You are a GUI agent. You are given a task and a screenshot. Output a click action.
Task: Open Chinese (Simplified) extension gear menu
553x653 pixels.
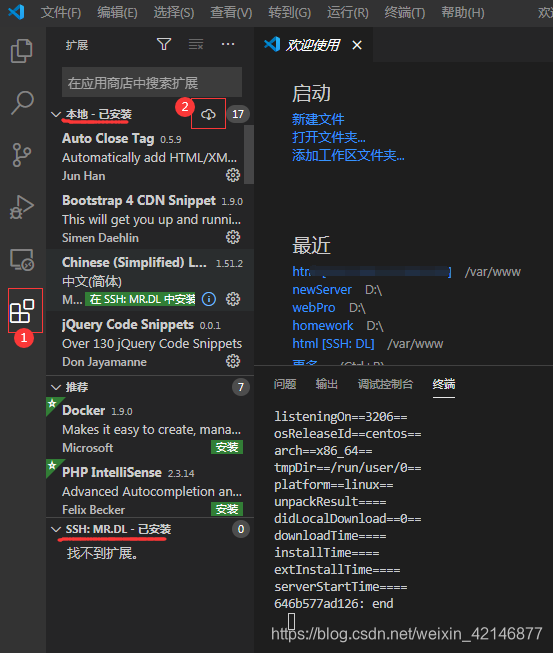tap(233, 299)
